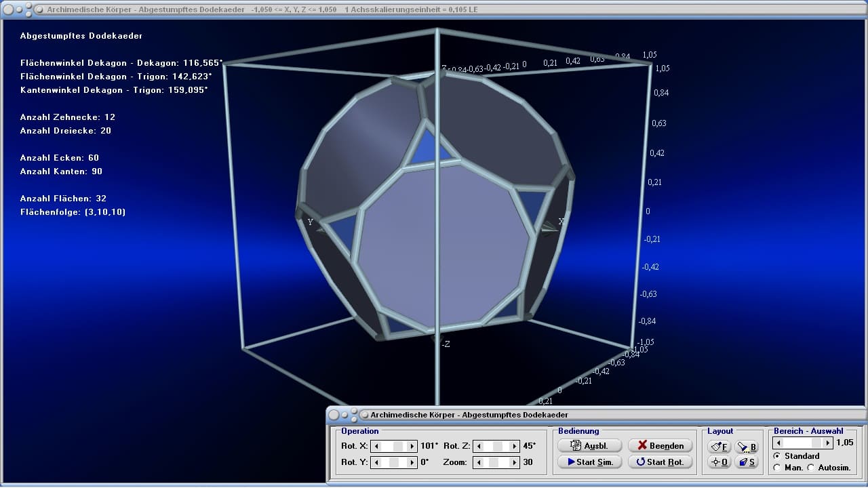Click right arrow of Zoom scrollbar
Screen dimensions: 868x488
click(x=514, y=462)
